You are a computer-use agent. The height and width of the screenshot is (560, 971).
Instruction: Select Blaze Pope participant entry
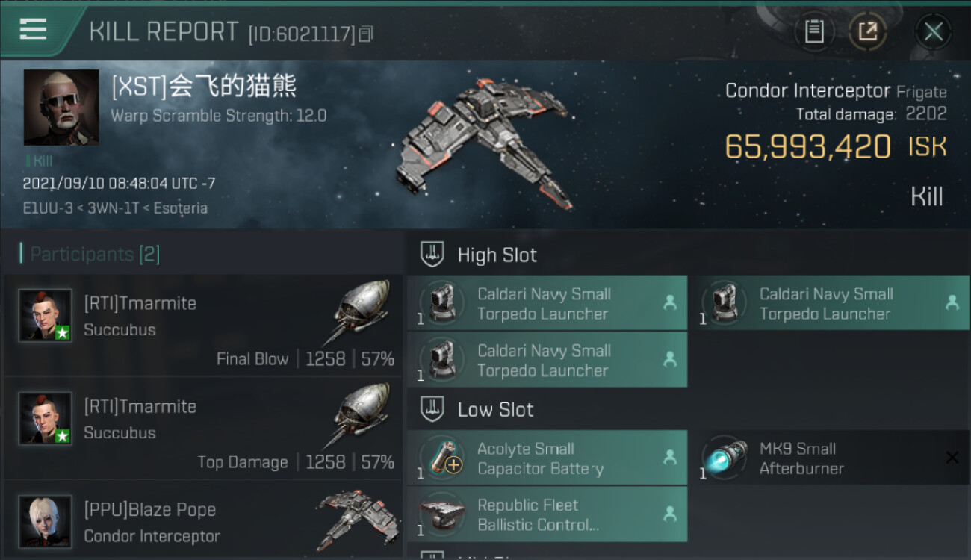click(203, 520)
